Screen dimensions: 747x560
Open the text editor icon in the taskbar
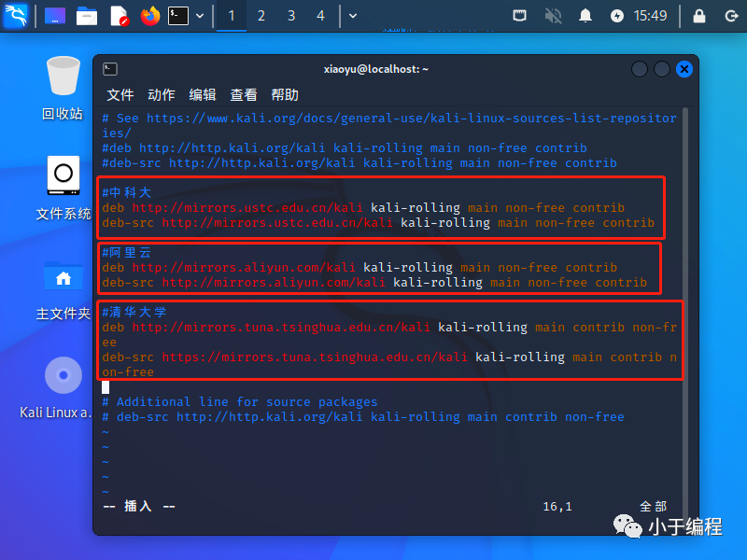click(117, 15)
